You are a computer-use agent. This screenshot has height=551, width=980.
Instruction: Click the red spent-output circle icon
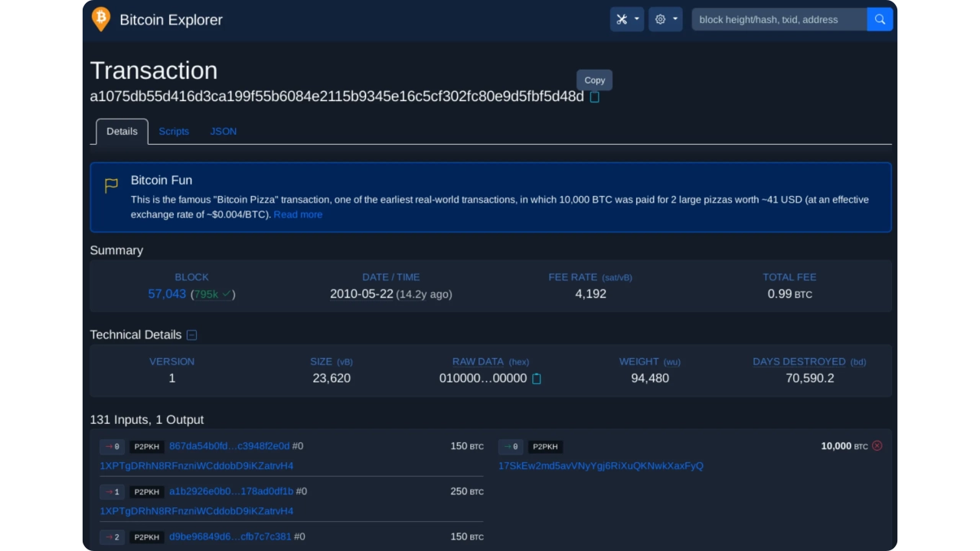[877, 445]
